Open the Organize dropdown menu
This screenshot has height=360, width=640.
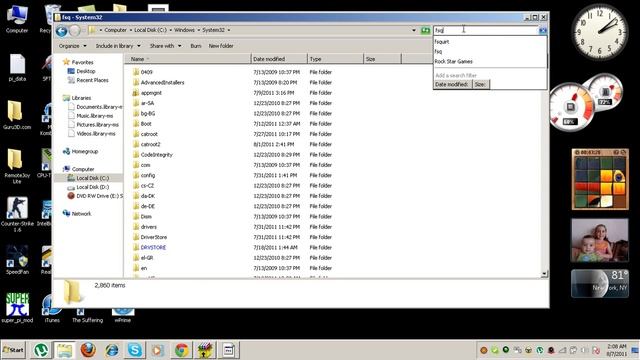pos(73,46)
